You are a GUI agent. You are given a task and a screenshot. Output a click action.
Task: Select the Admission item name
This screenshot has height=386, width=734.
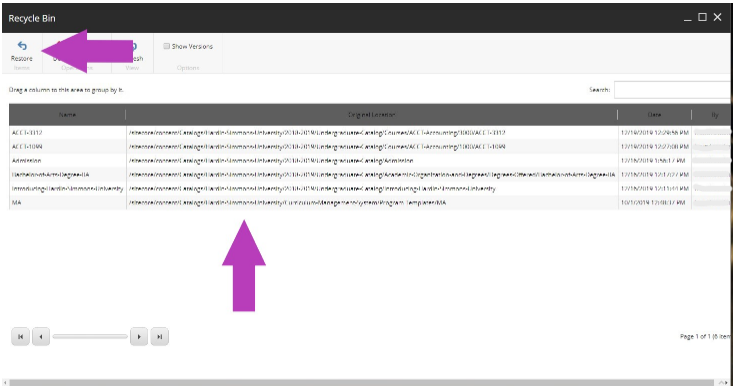pos(26,160)
